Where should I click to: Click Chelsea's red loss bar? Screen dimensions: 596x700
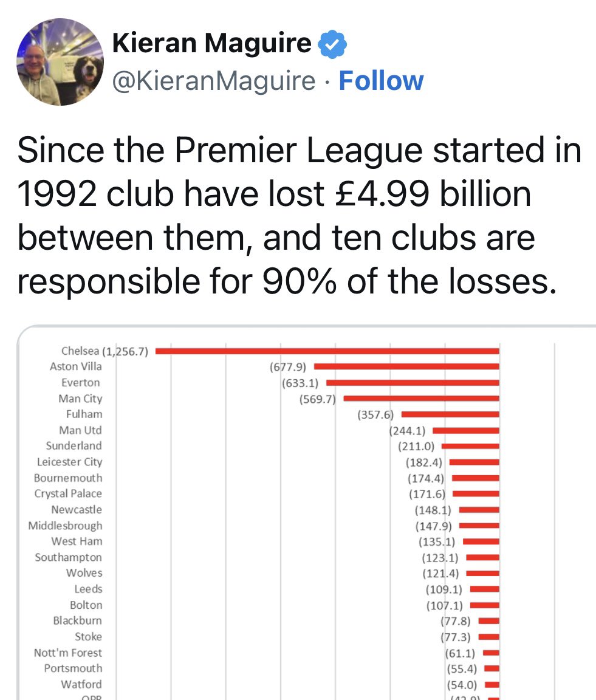(327, 351)
